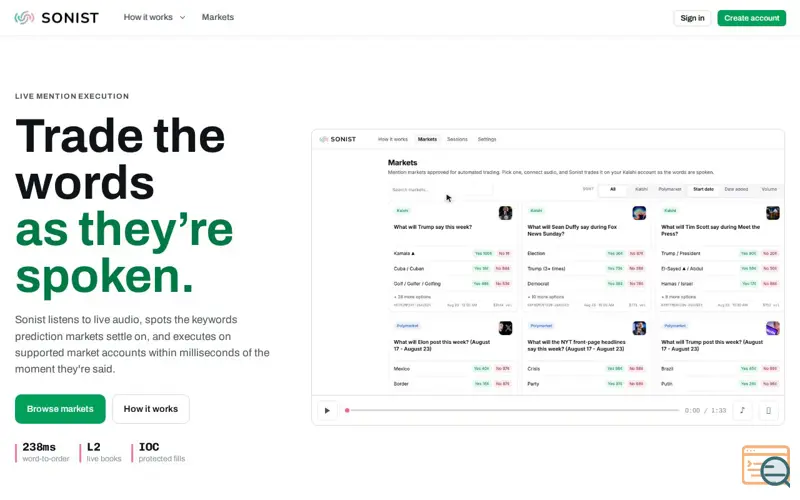The width and height of the screenshot is (800, 500).
Task: Click Yes on the Putin row
Action: (749, 384)
